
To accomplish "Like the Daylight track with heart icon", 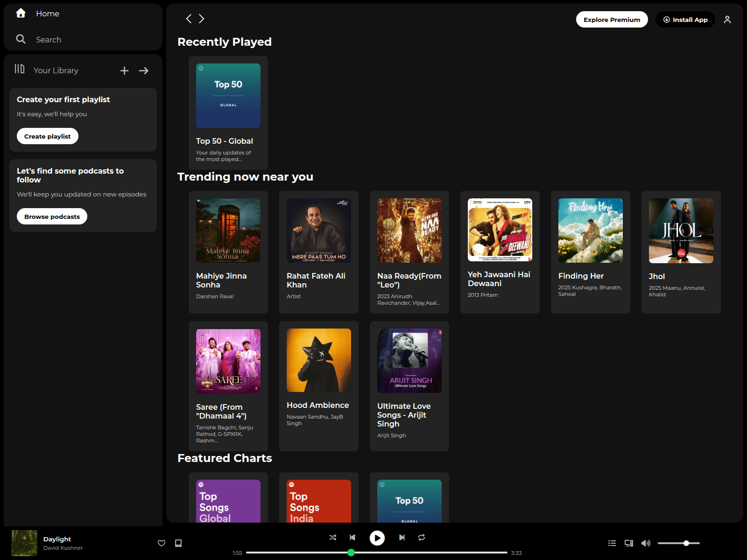I will click(x=162, y=543).
